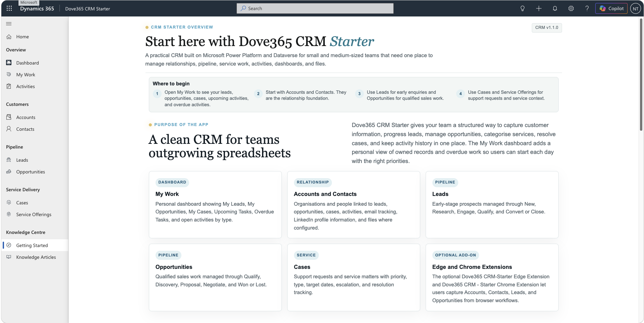Click the Leads icon in sidebar

[9, 160]
